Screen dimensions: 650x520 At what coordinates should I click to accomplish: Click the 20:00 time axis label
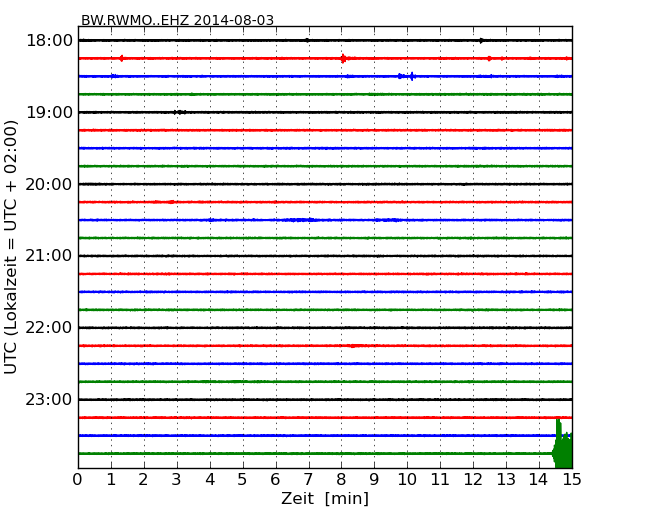pos(49,184)
